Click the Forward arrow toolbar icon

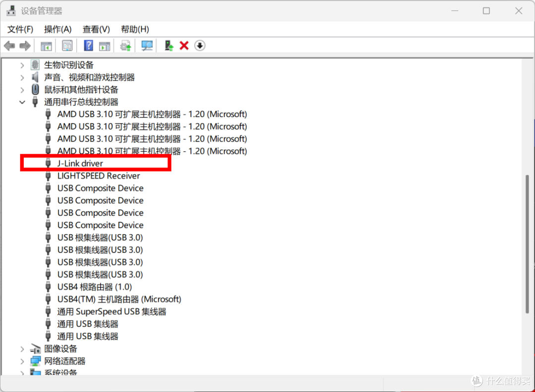click(25, 46)
